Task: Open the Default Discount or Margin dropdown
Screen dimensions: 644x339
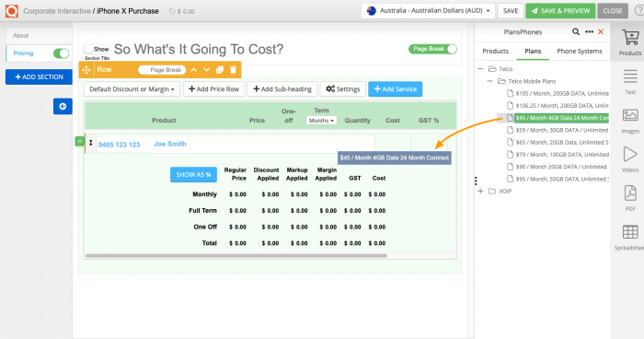Action: pyautogui.click(x=132, y=88)
